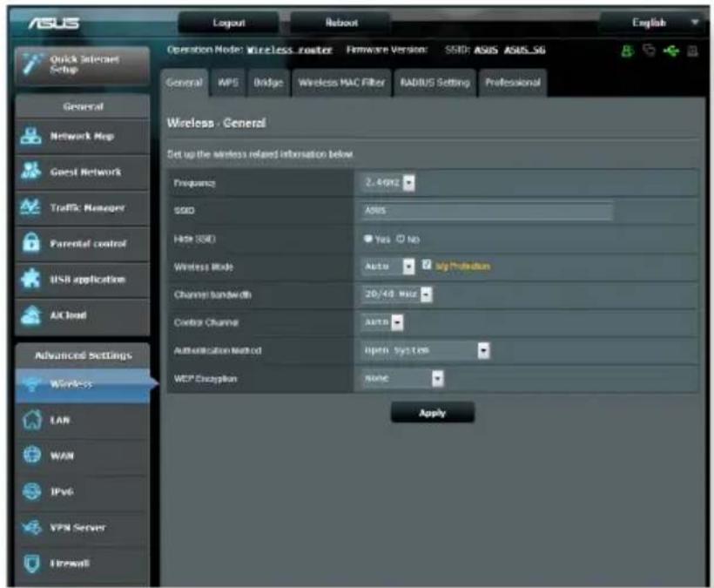Screen dimensions: 714x588
Task: Click the Apply button
Action: pos(433,413)
